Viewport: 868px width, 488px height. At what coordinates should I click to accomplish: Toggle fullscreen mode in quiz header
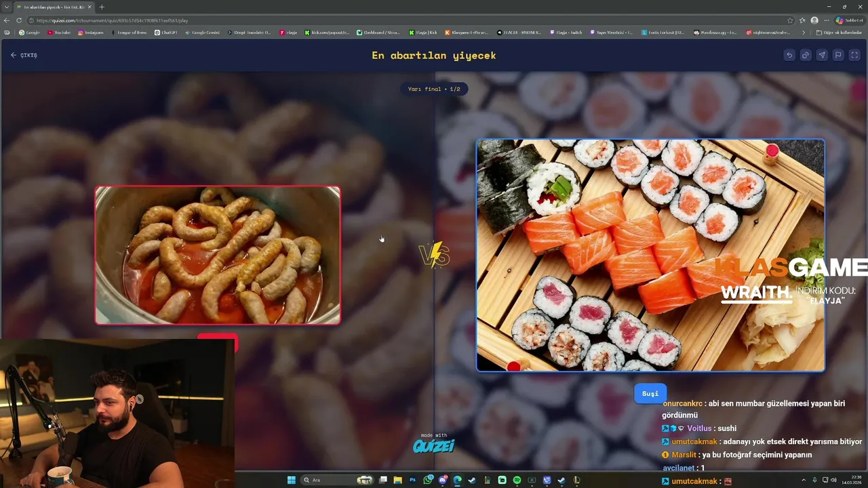(854, 55)
